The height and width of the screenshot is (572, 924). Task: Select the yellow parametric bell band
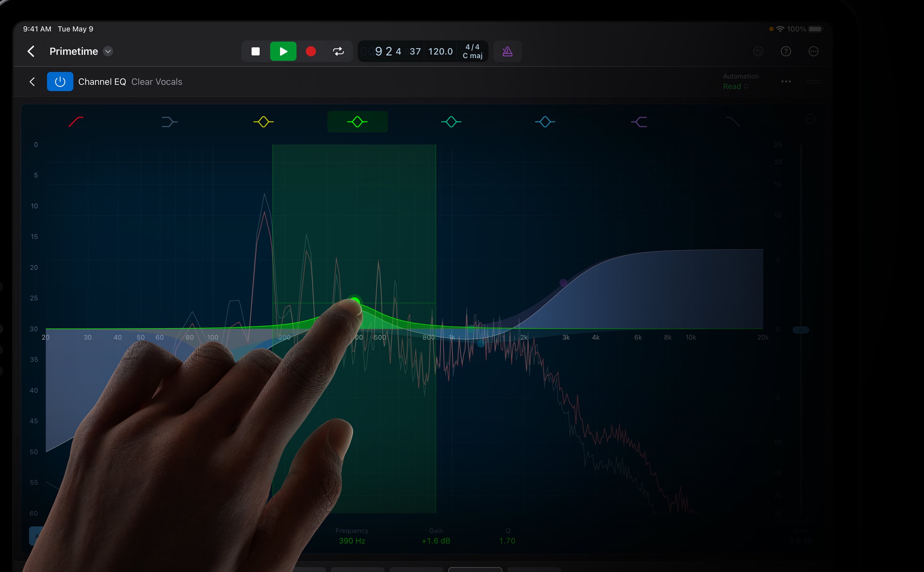(263, 122)
